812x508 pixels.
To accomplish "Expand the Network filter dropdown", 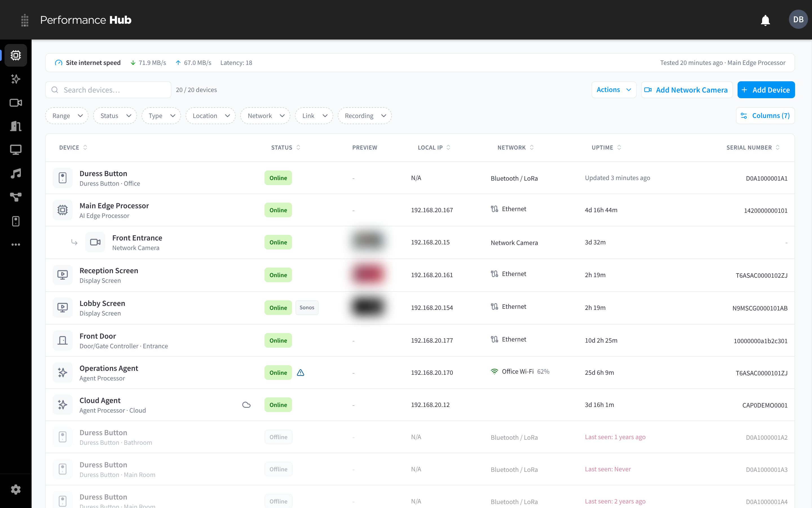I will point(265,116).
